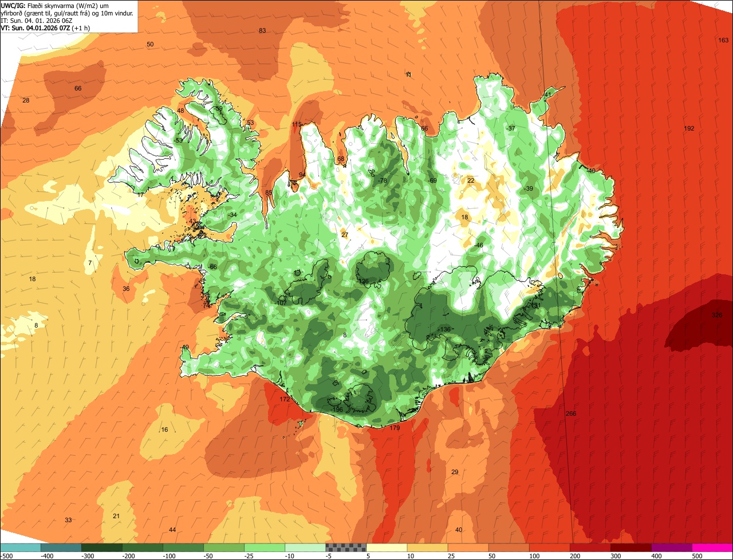Click the 115 value on the north coast
733x560 pixels.
coord(297,124)
